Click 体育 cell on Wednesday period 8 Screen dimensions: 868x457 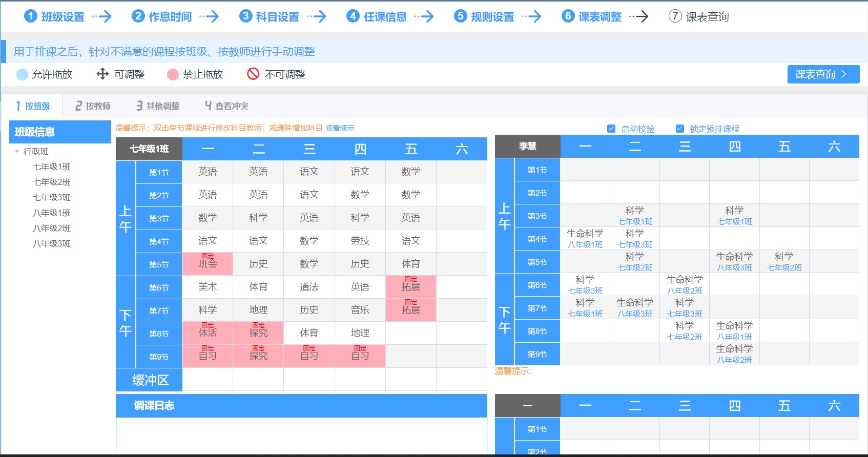[x=309, y=333]
